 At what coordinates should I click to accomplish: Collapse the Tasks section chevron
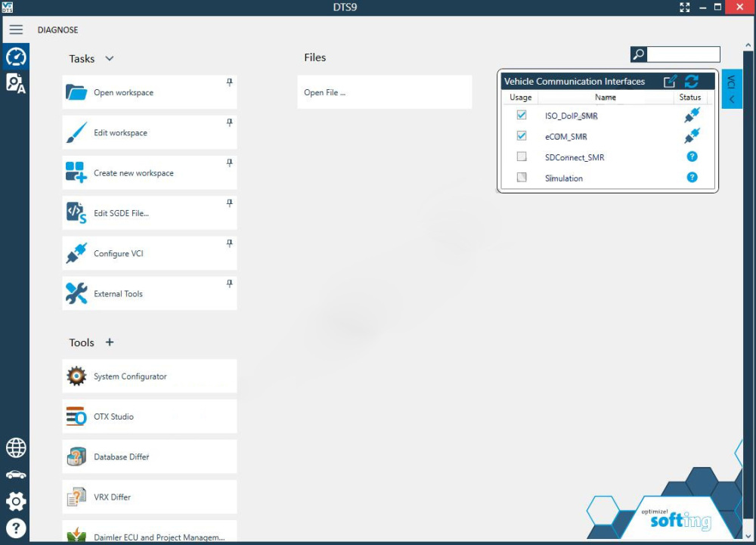click(x=110, y=58)
